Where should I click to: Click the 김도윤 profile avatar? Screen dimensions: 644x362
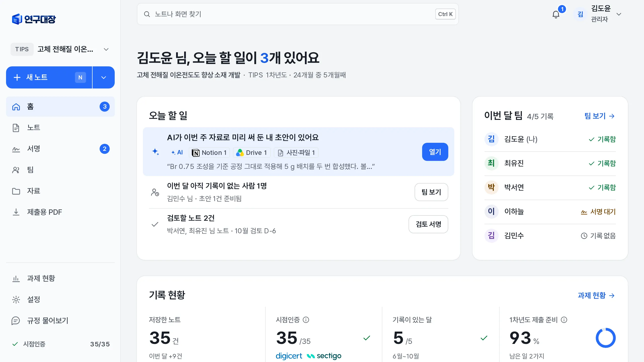pos(580,14)
